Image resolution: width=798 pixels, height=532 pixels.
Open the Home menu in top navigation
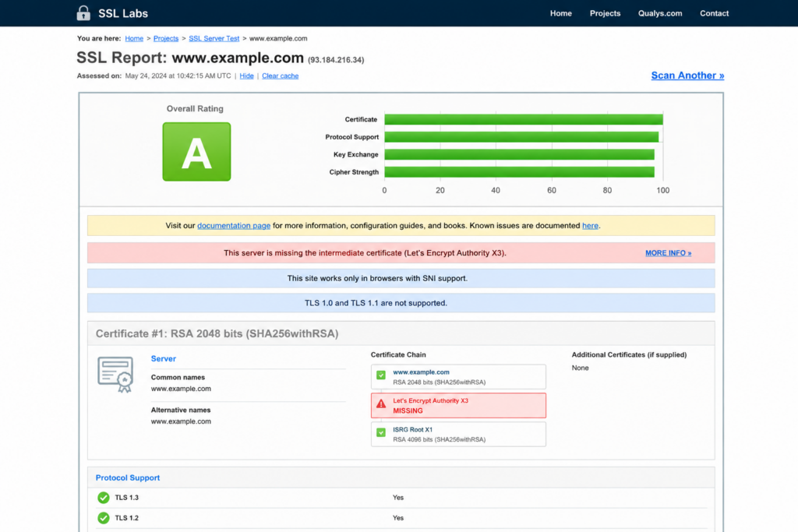coord(561,13)
